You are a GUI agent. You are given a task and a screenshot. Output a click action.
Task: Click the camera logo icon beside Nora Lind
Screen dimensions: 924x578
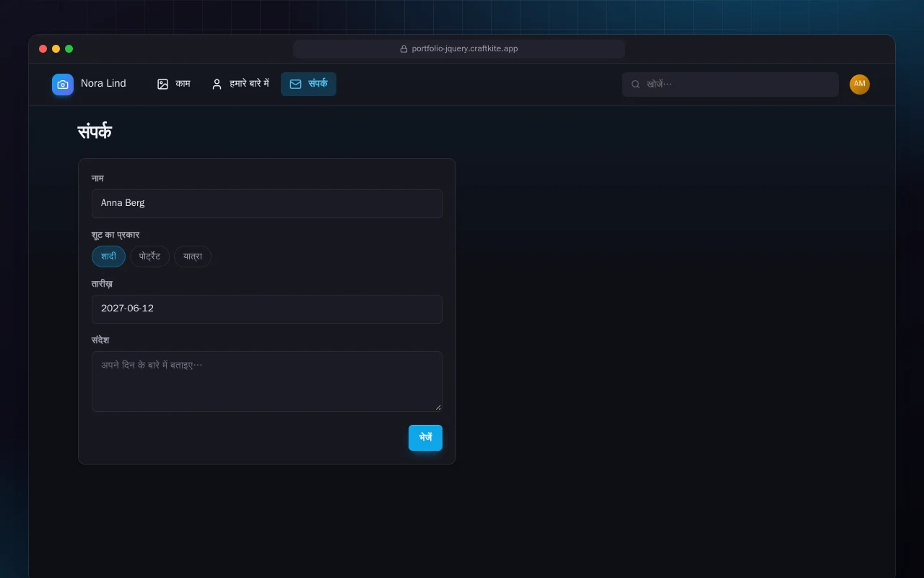(x=63, y=85)
